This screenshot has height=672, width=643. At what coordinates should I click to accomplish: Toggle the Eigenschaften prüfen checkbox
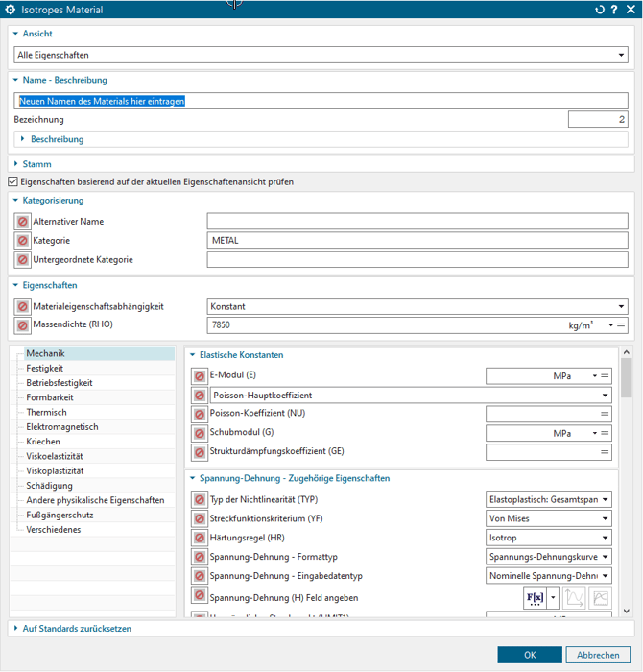12,181
